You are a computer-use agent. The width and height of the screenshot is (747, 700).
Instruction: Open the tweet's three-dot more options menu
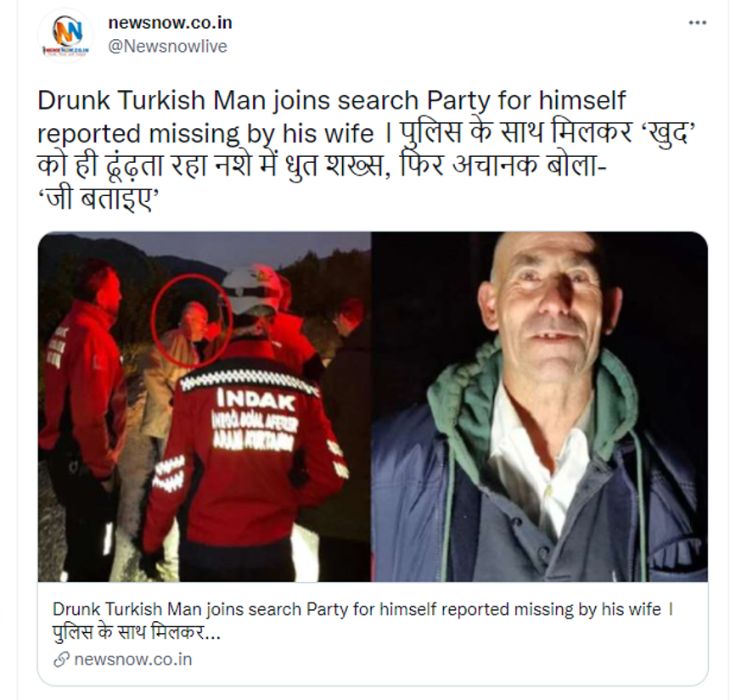pyautogui.click(x=698, y=23)
